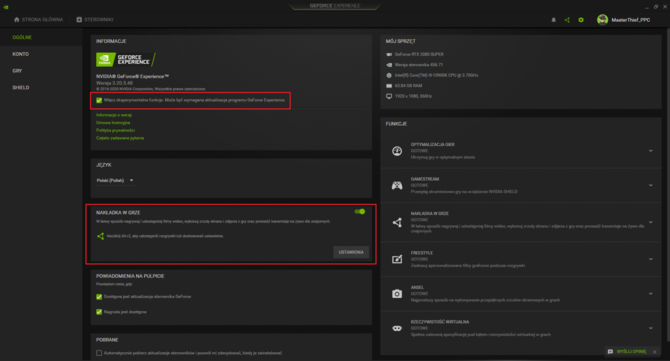Screen dimensions: 670x361
Task: Click GPU icon next to GeForce RTX 2080 SUPER
Action: (389, 55)
